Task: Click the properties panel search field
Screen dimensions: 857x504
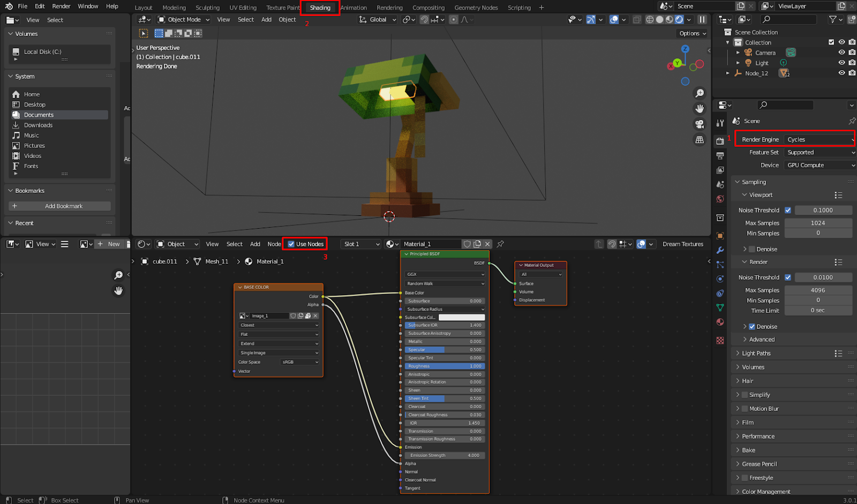Action: (786, 105)
